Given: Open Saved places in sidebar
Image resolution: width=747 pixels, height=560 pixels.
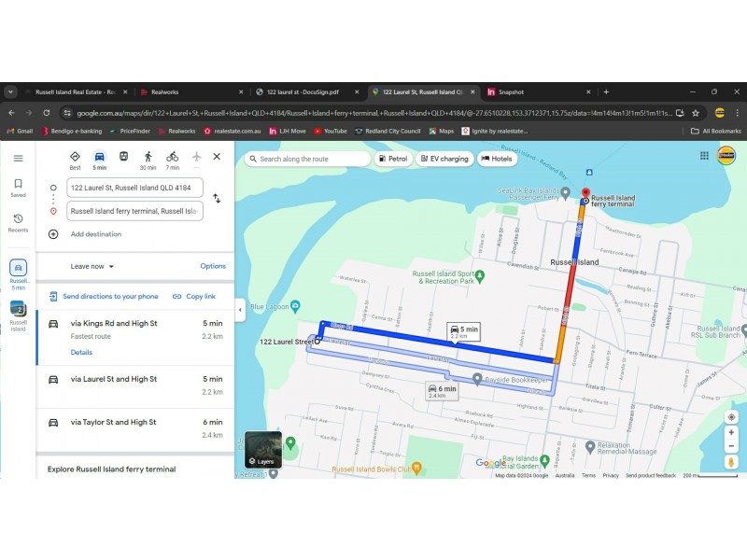Looking at the screenshot, I should (x=18, y=188).
